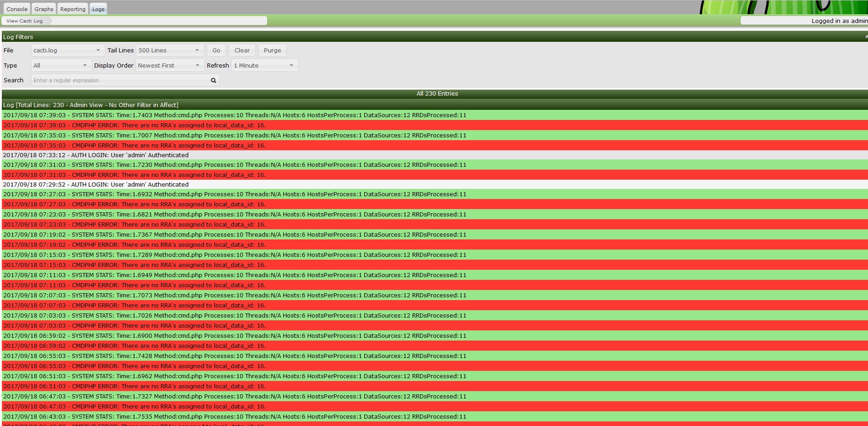Select the 07:35:03 SYSTEM STATS log line
The width and height of the screenshot is (868, 426).
point(435,135)
